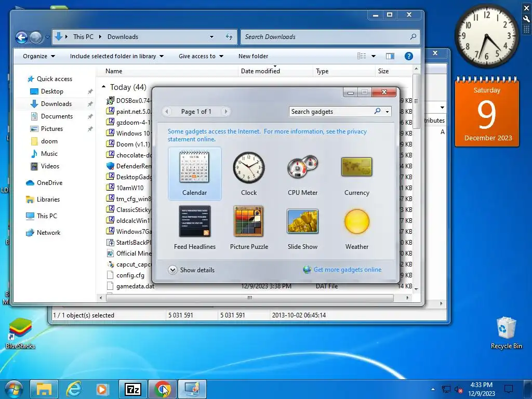Screen dimensions: 532x399
Task: Select the Calendar gadget
Action: pos(194,174)
